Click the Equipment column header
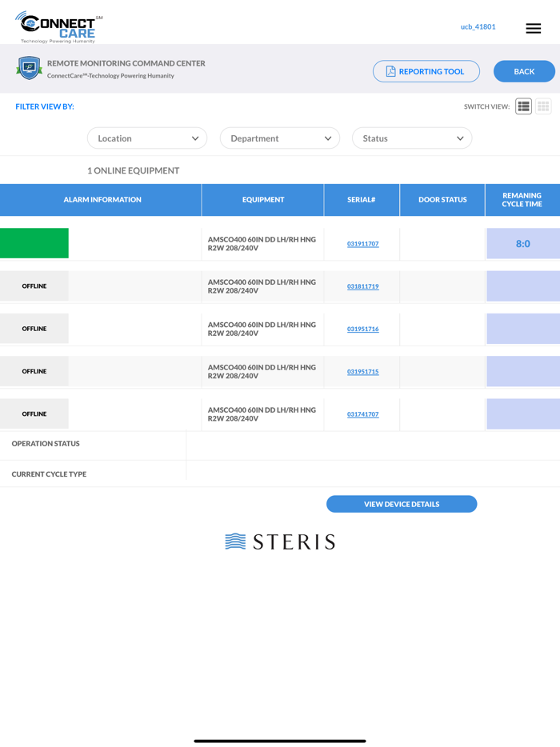Image resolution: width=560 pixels, height=747 pixels. click(262, 200)
